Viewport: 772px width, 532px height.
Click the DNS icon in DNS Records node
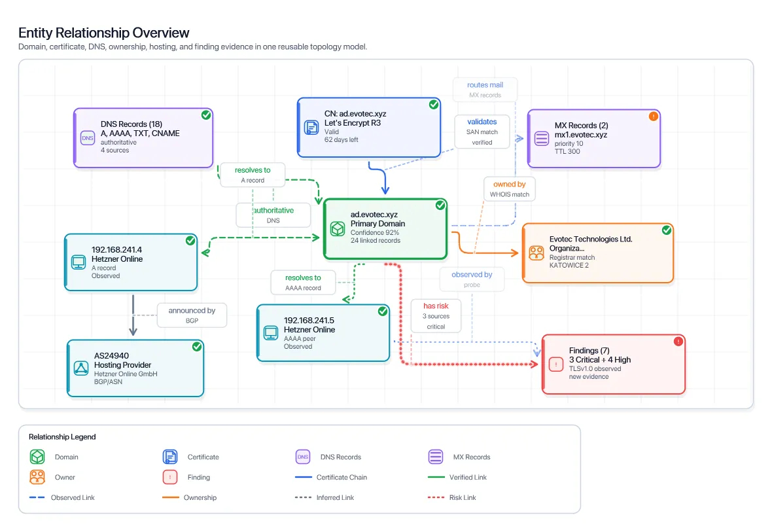88,138
